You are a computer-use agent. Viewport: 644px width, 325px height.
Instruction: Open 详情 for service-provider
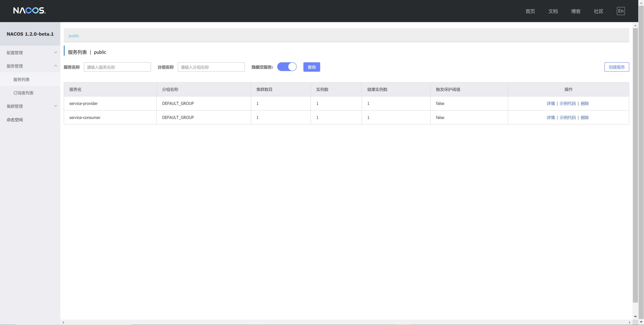[550, 103]
